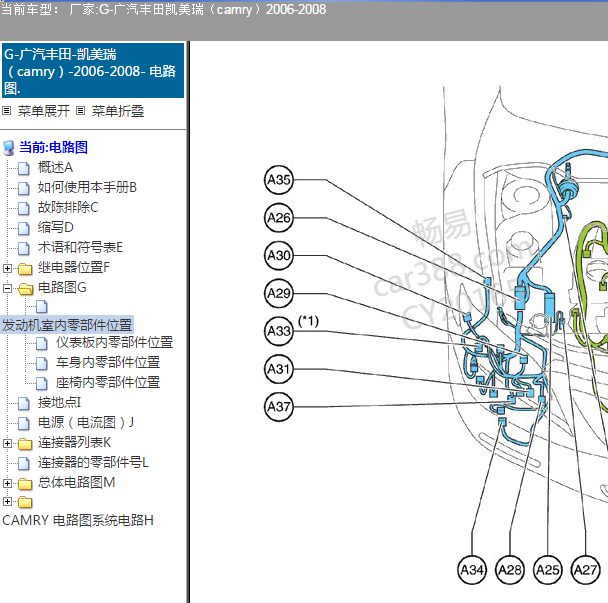
Task: Select the 连接器列表K folder label
Action: (74, 442)
